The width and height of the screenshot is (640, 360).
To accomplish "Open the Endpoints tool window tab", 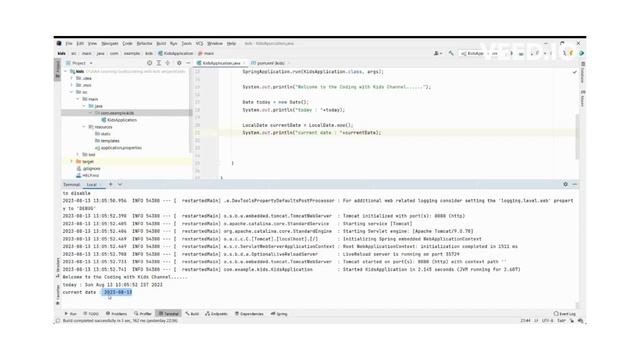I will click(x=216, y=314).
